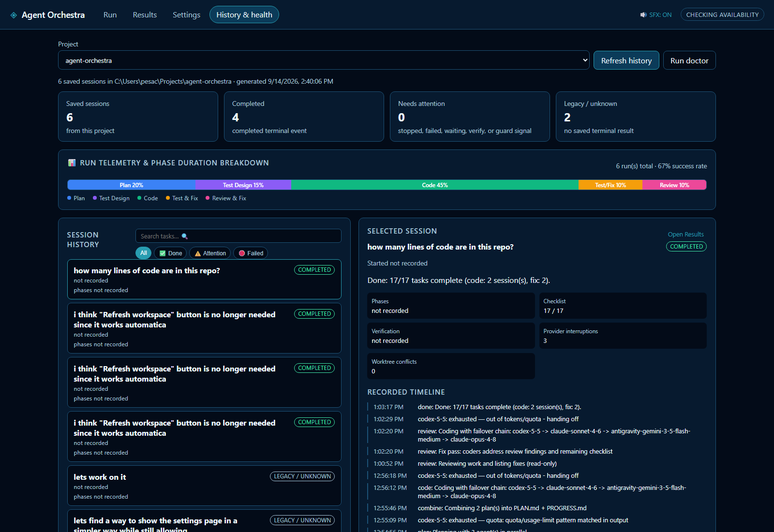
Task: Filter sessions by Attention
Action: 210,253
